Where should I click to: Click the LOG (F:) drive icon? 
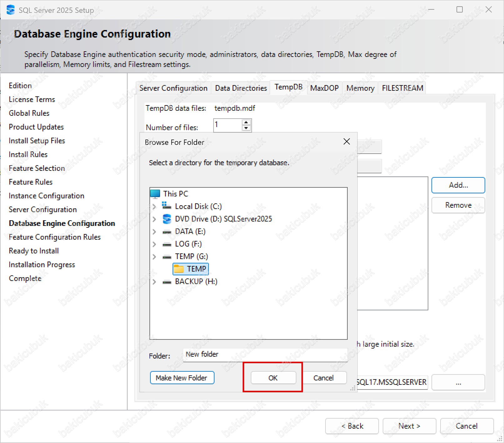[167, 244]
